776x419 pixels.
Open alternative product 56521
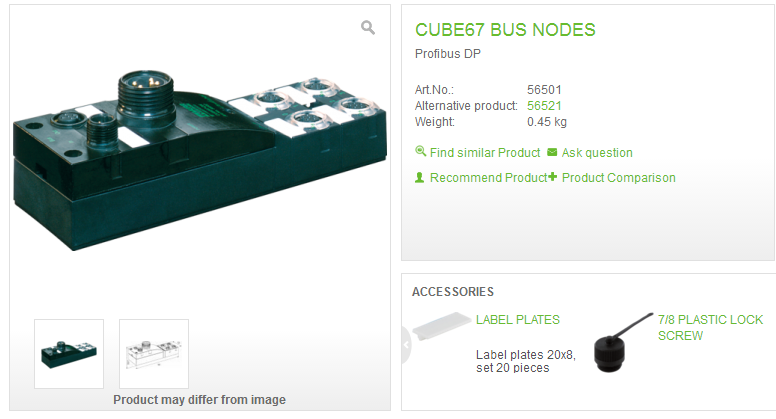[543, 105]
